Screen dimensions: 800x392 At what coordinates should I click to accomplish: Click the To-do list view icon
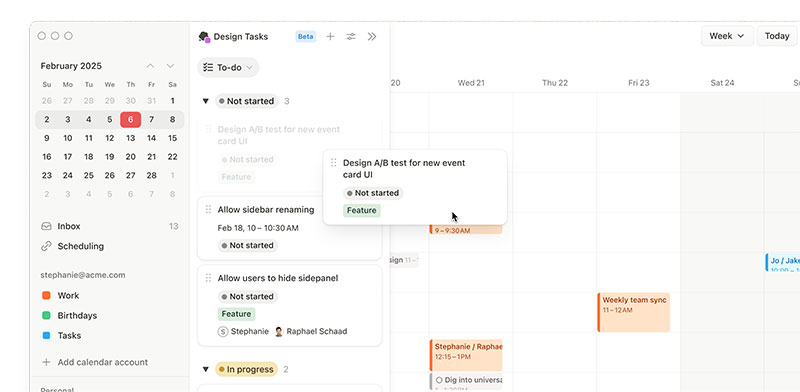coord(208,67)
